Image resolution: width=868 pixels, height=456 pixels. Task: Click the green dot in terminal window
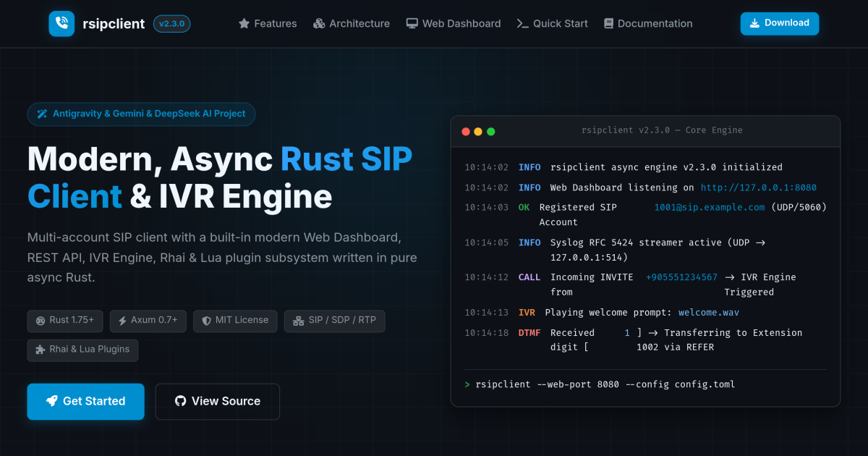pyautogui.click(x=491, y=131)
